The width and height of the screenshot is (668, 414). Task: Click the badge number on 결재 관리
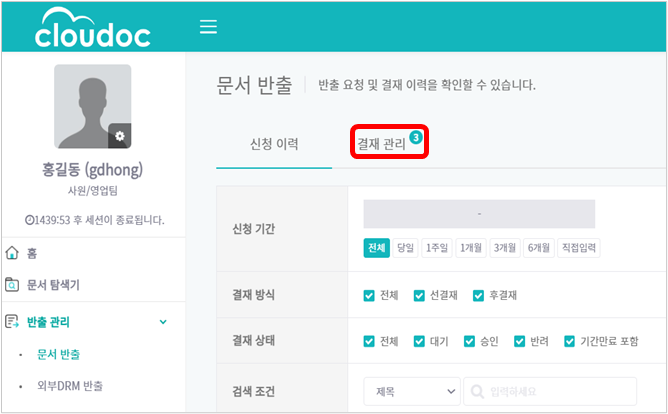pos(416,138)
